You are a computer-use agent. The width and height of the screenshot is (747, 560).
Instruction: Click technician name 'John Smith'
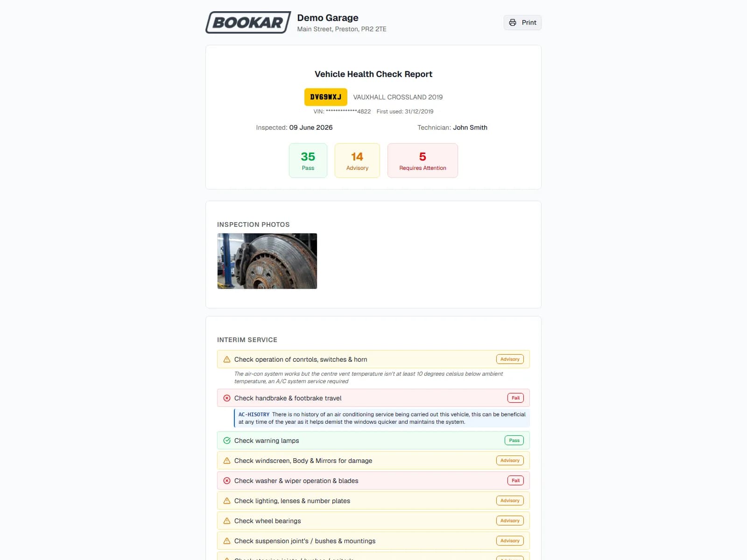(x=470, y=127)
